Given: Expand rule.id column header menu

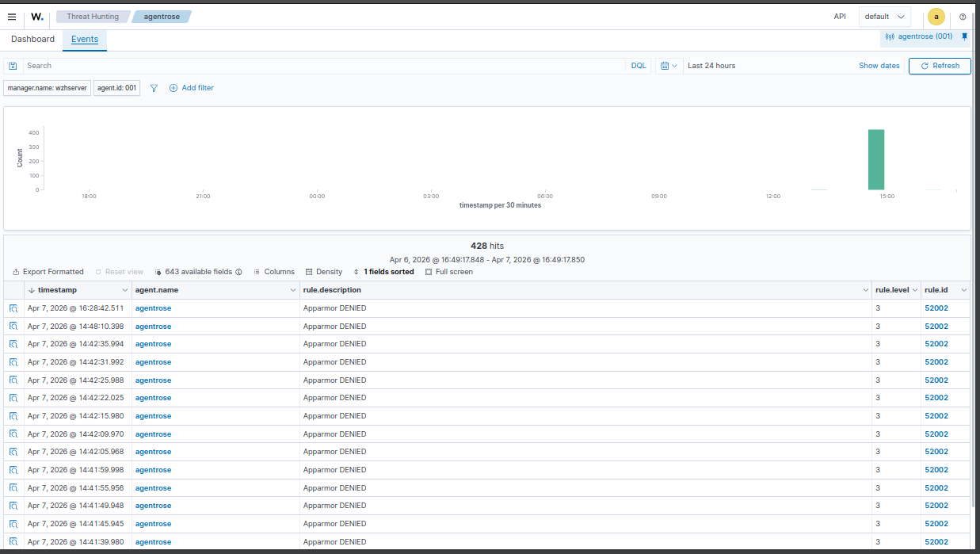Looking at the screenshot, I should pyautogui.click(x=963, y=290).
